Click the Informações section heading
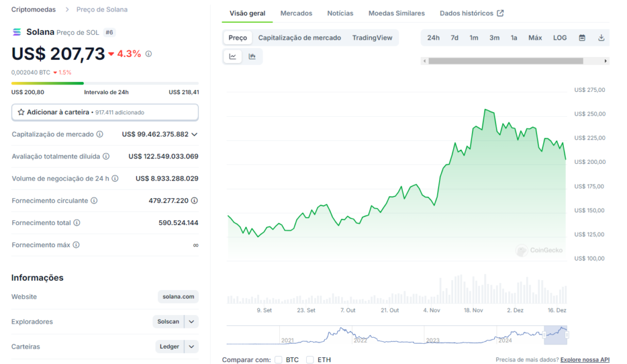627x364 pixels. point(37,278)
